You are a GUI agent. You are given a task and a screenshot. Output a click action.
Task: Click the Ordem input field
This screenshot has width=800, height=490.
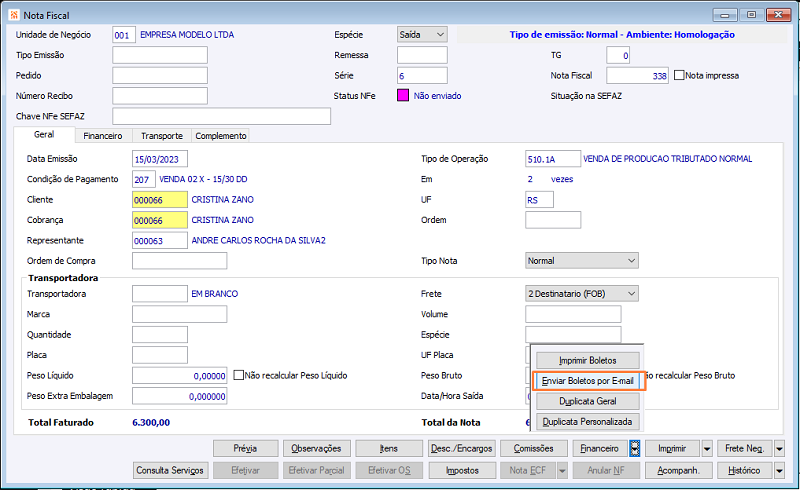(x=553, y=220)
